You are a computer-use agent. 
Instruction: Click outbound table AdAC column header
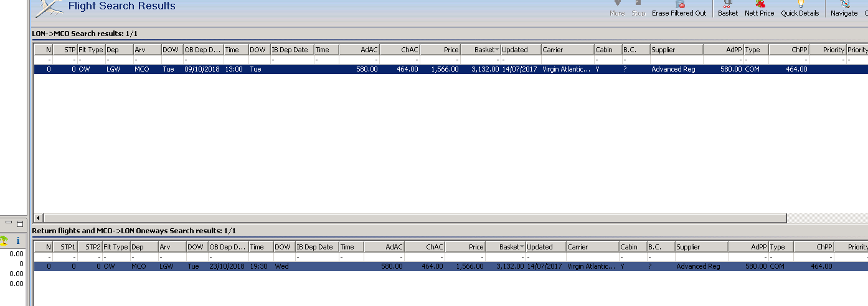[359, 50]
